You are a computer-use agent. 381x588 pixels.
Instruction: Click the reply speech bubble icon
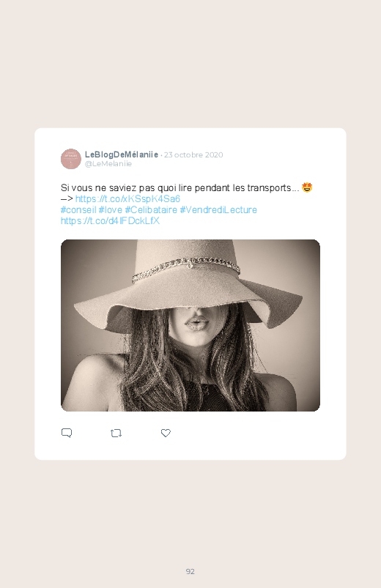[x=67, y=433]
